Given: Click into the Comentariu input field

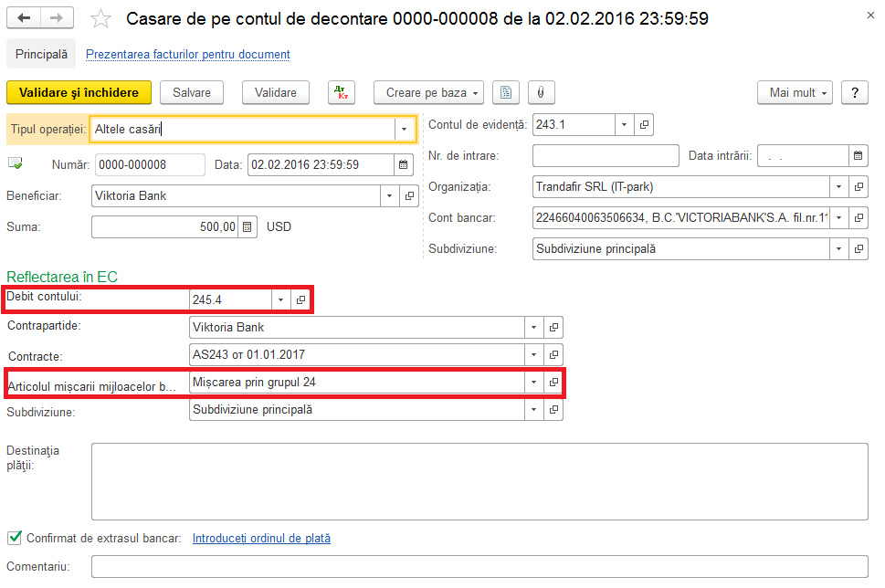Looking at the screenshot, I should 479,567.
